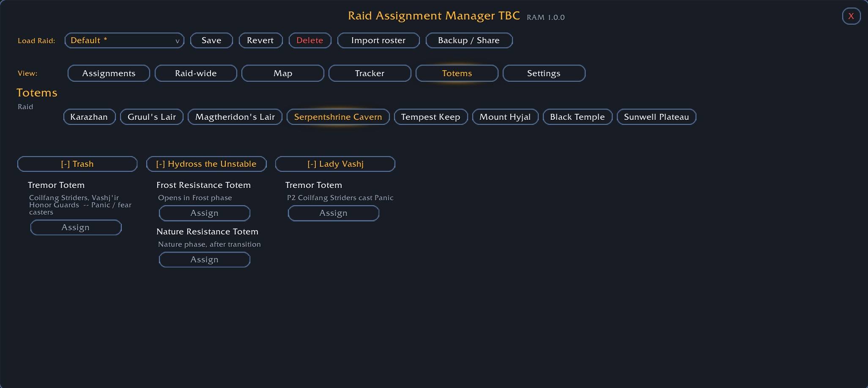The width and height of the screenshot is (868, 388).
Task: Click 'Opens in Frost phase' note
Action: 195,198
